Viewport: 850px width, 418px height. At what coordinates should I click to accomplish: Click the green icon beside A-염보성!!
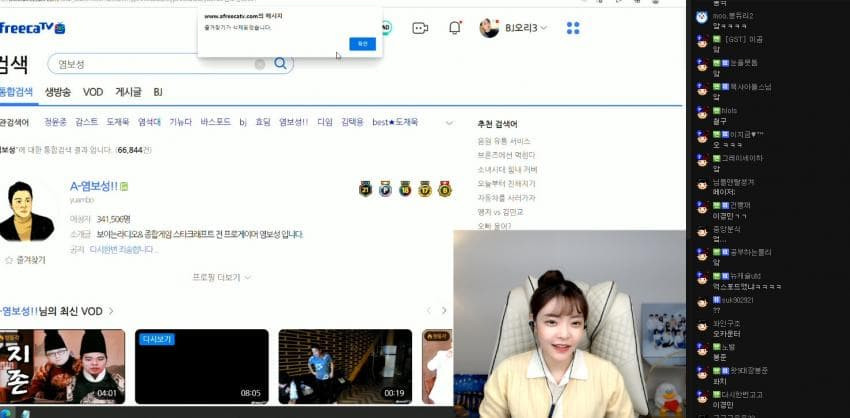[124, 187]
